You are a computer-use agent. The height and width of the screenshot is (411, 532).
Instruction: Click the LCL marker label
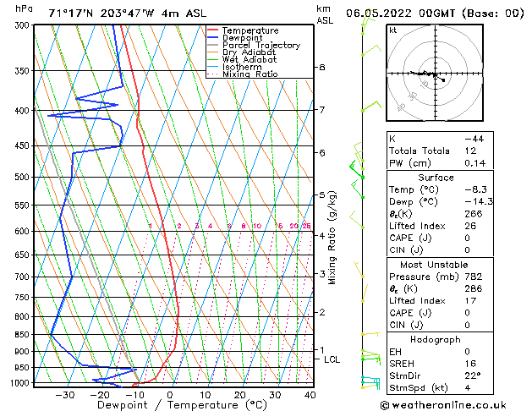(x=332, y=359)
